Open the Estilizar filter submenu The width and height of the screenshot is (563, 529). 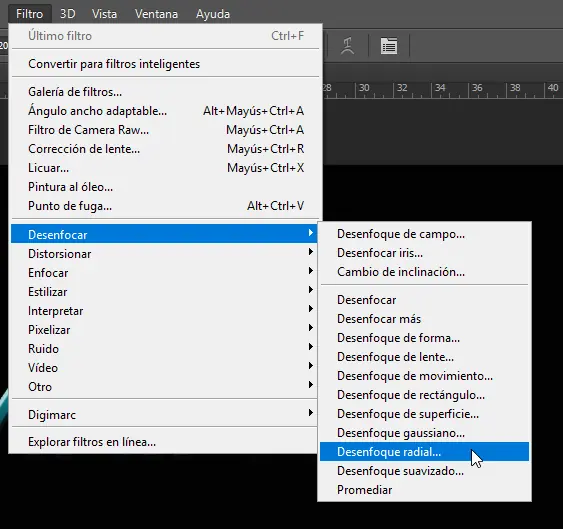pyautogui.click(x=164, y=292)
